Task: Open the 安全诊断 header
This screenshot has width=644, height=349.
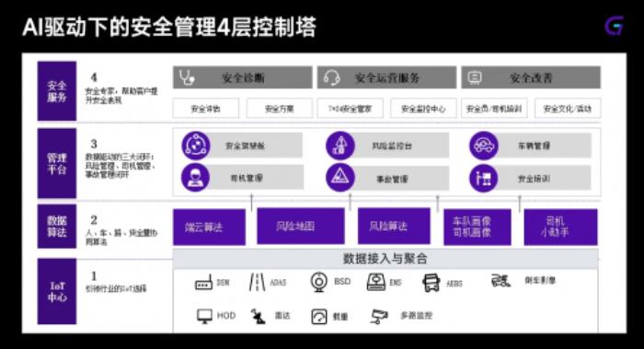Action: click(x=242, y=77)
